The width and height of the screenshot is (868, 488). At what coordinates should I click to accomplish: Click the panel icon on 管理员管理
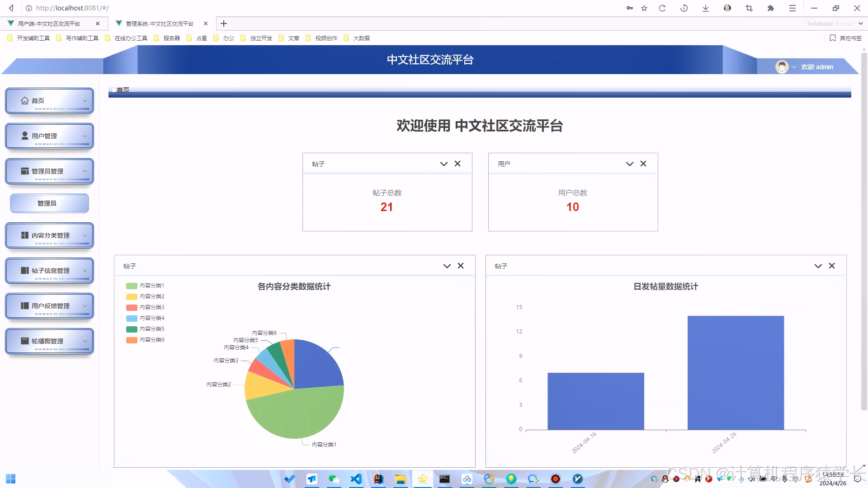25,170
